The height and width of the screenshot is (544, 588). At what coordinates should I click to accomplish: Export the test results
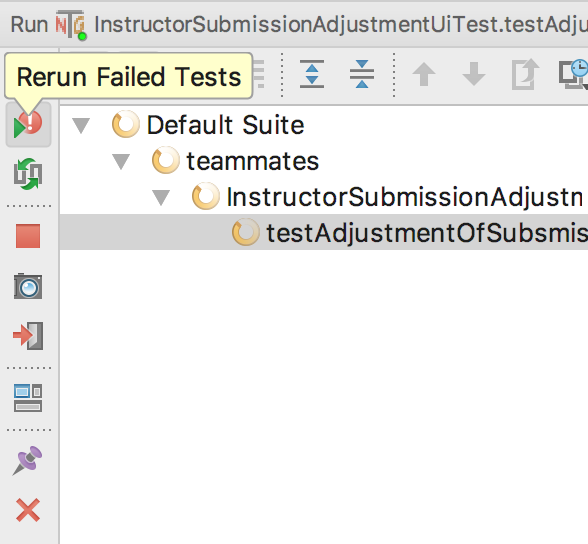click(525, 74)
